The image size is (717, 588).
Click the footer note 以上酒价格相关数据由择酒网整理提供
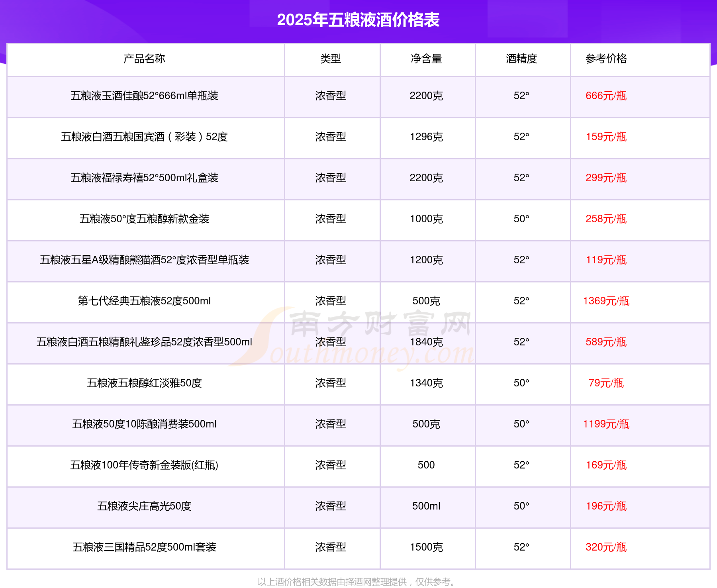pos(332,582)
